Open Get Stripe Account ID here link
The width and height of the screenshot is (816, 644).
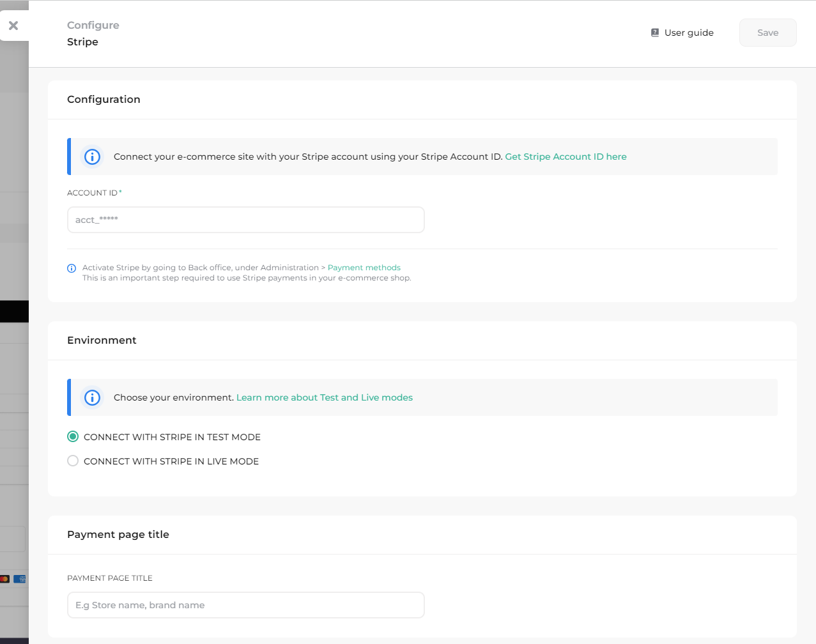566,157
